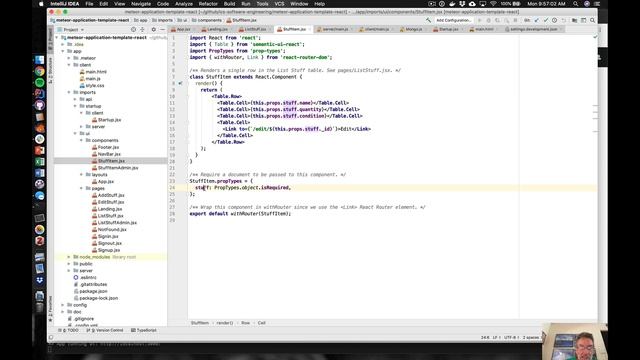Open the Project panel settings gear
The width and height of the screenshot is (640, 360).
coord(153,29)
